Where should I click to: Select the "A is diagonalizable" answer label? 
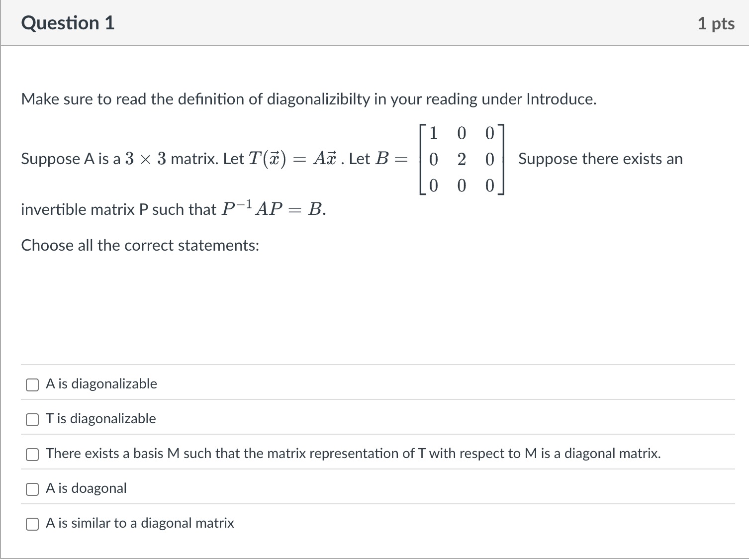101,383
